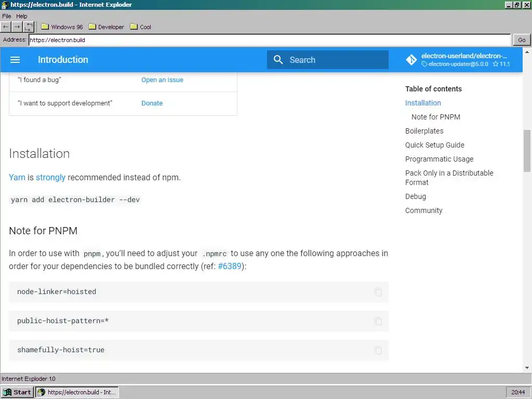
Task: Click the taskbar clock showing 20:44
Action: [x=518, y=392]
